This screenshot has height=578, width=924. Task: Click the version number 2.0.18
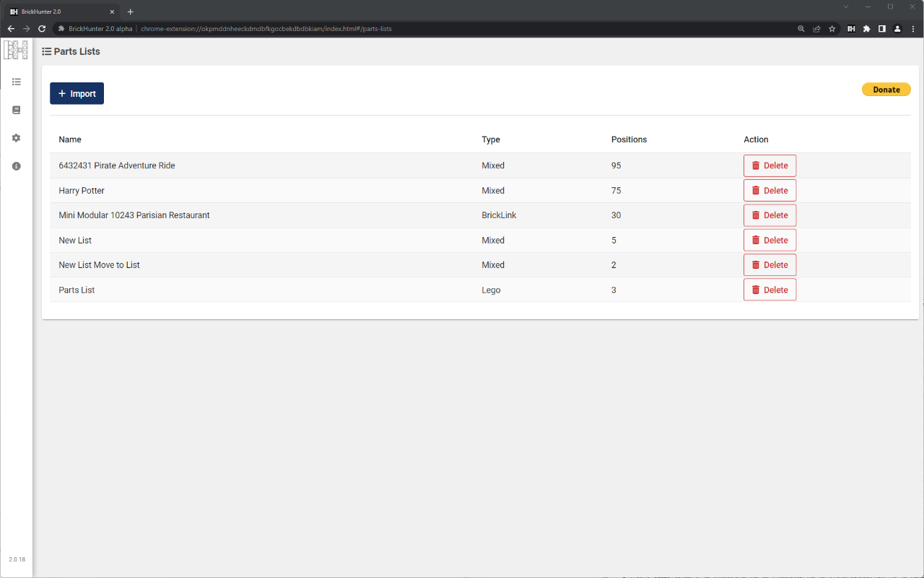coord(17,560)
